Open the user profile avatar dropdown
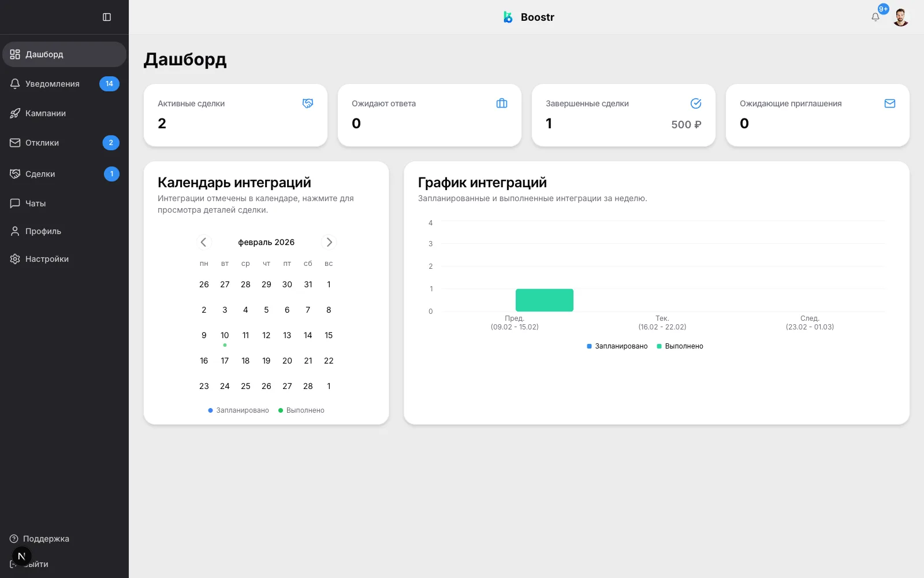924x578 pixels. [901, 16]
